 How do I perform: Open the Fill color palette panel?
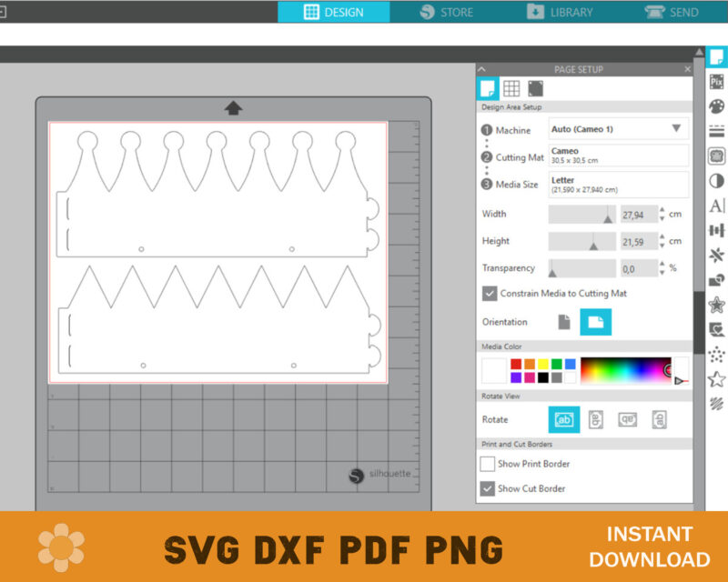tap(716, 106)
